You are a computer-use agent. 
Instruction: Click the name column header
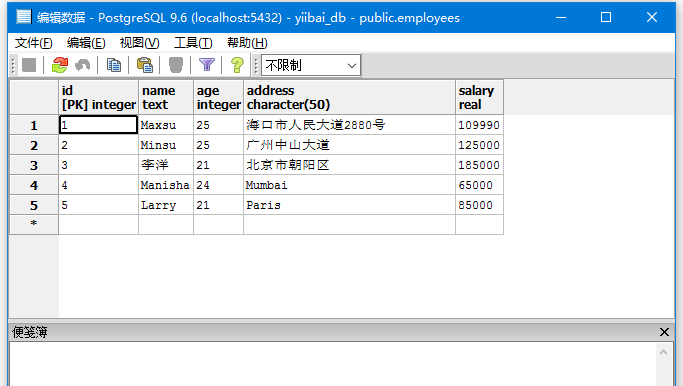click(x=166, y=97)
